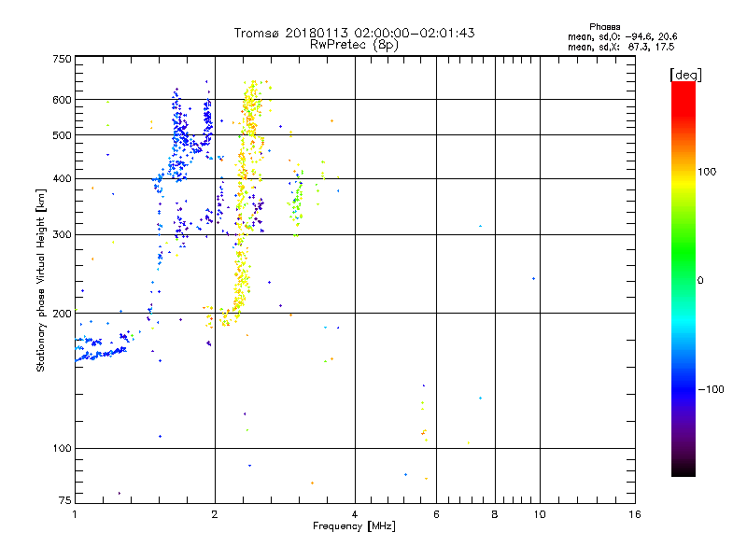Click the y-axis tick label '300'
Screen dimensions: 747x560
pyautogui.click(x=62, y=234)
